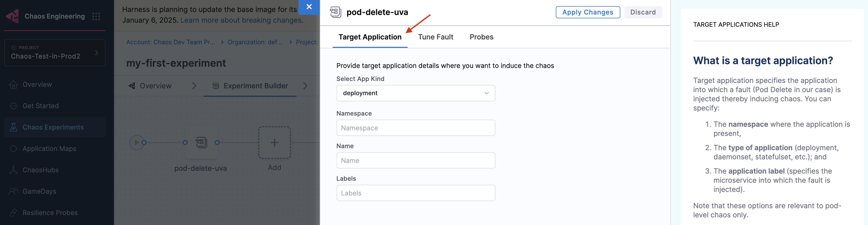This screenshot has height=225, width=868.
Task: Click the Apply Changes button
Action: (588, 12)
